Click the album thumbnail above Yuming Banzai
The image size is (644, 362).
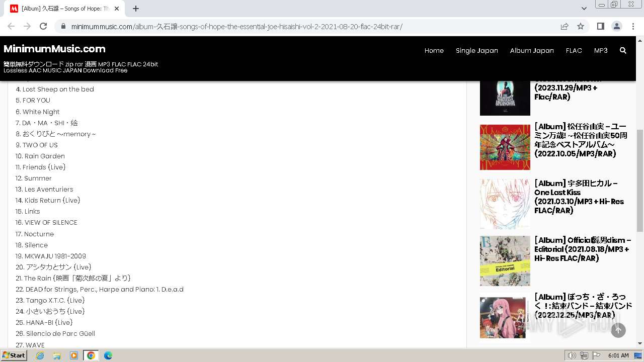pos(505,98)
